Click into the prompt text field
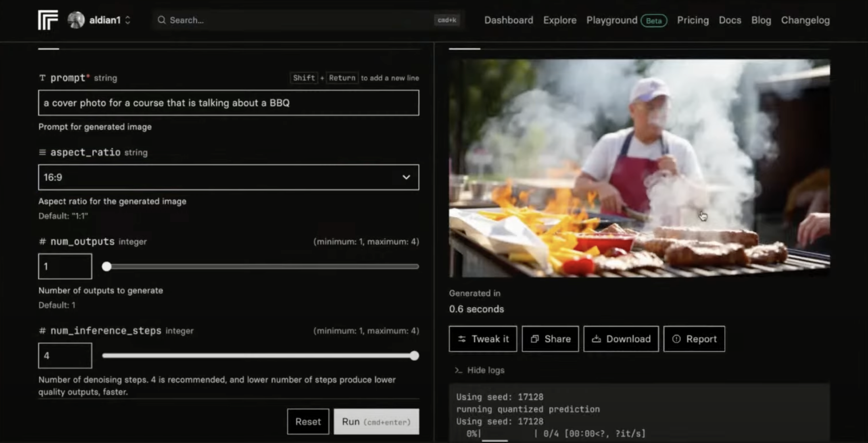Image resolution: width=868 pixels, height=443 pixels. tap(229, 103)
